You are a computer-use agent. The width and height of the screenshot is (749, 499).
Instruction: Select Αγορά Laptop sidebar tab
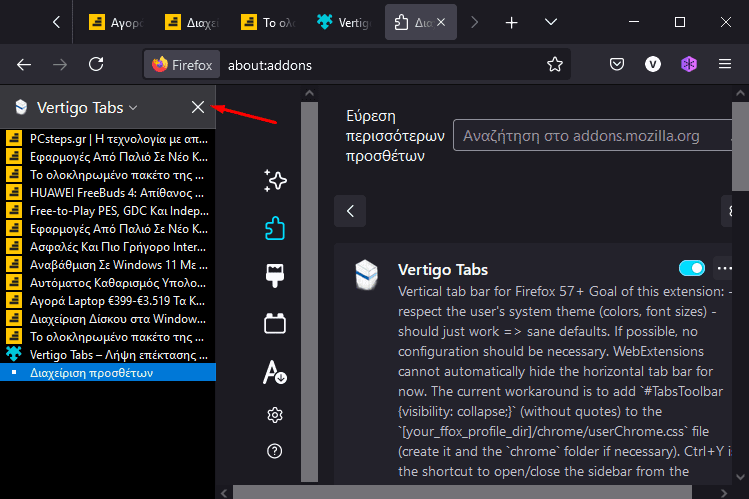tap(108, 300)
